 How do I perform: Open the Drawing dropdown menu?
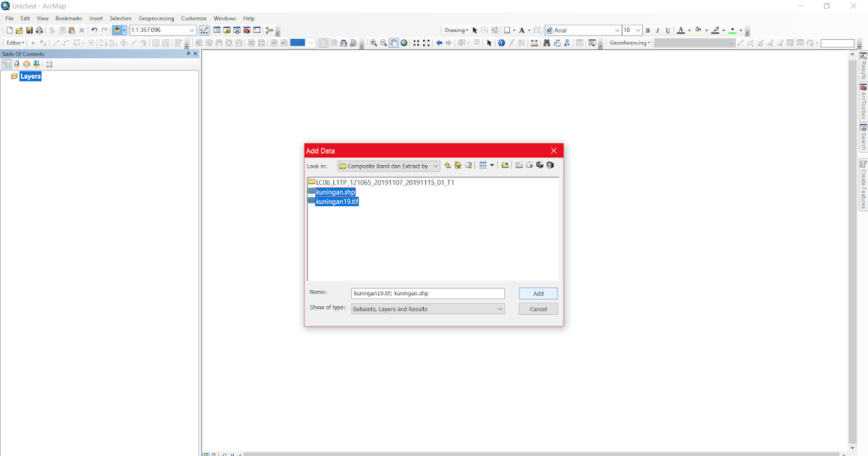[x=456, y=30]
